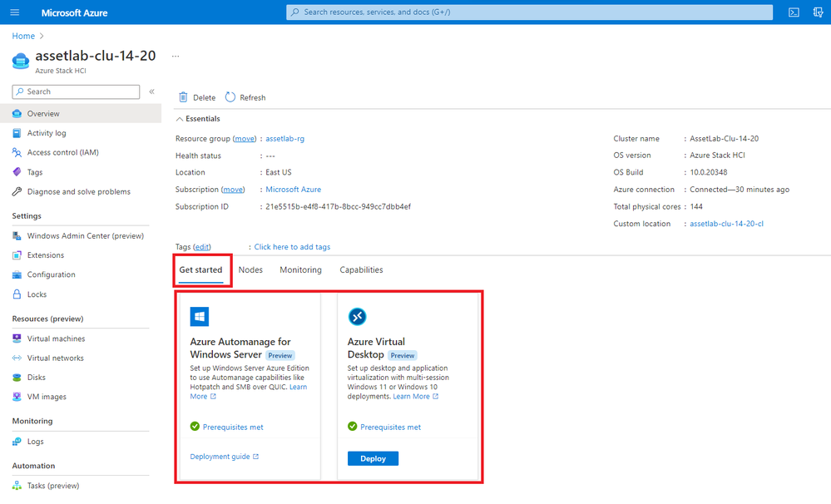This screenshot has height=504, width=831.
Task: Open the ellipsis more options menu
Action: pyautogui.click(x=176, y=56)
